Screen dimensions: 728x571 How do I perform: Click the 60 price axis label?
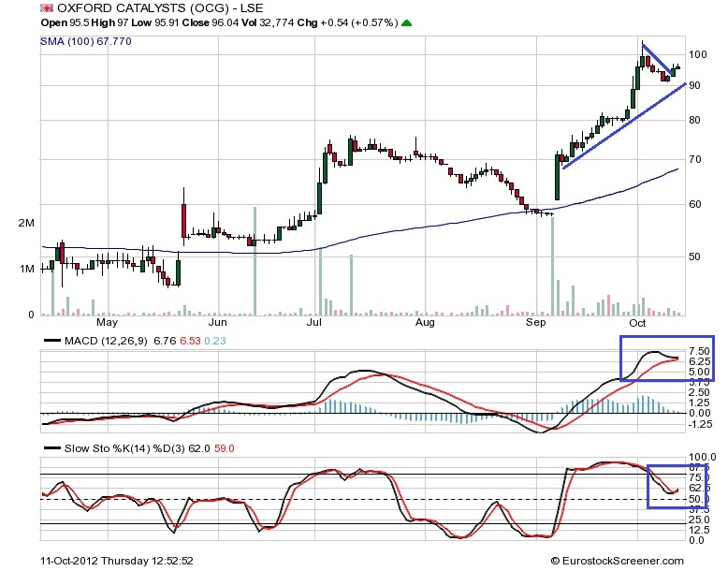point(694,204)
